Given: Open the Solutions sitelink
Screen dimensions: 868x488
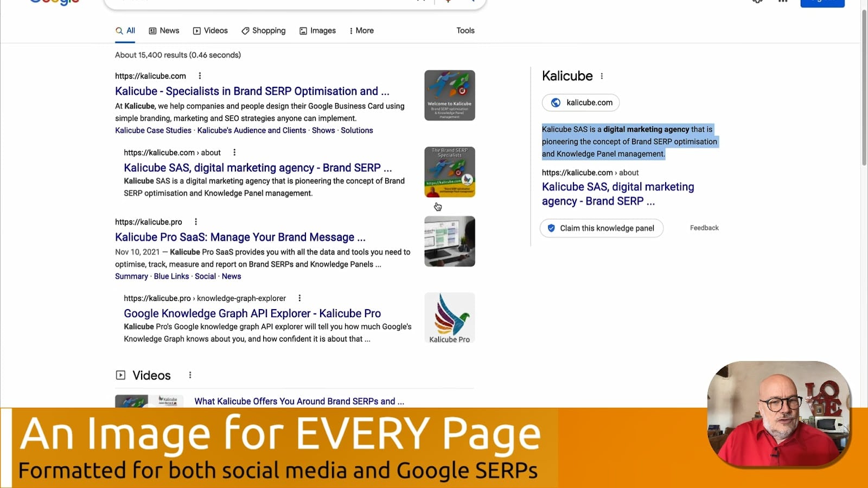Looking at the screenshot, I should [357, 131].
